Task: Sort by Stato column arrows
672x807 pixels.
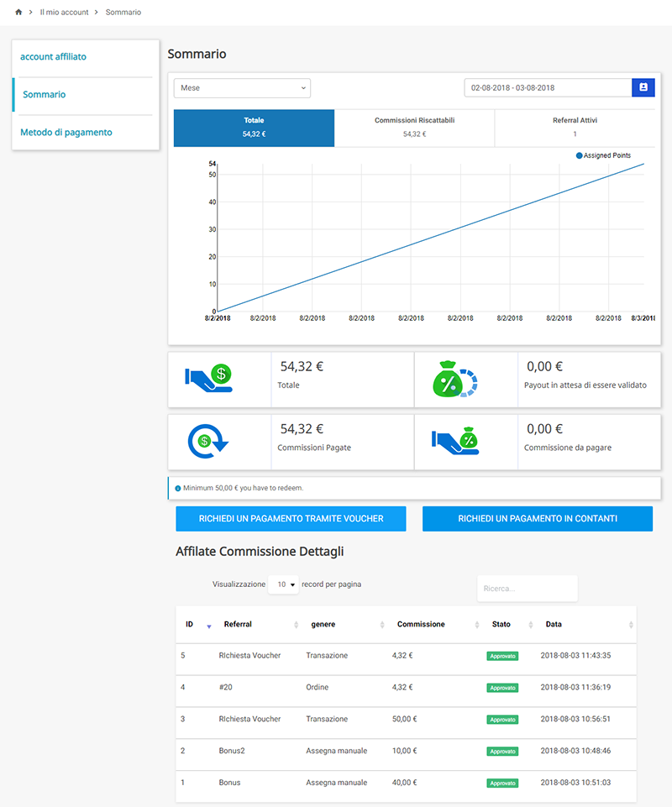Action: [x=530, y=625]
